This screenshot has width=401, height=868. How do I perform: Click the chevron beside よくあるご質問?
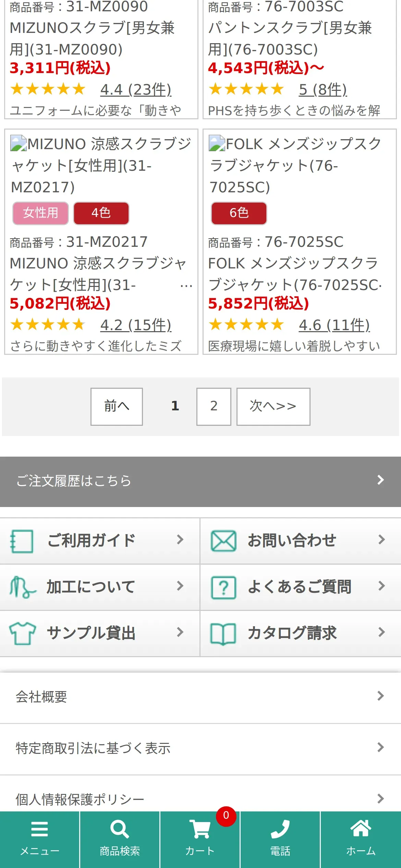pyautogui.click(x=381, y=586)
